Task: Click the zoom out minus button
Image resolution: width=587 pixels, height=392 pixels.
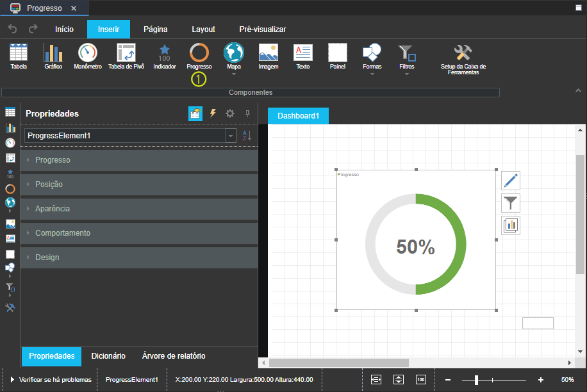Action: coord(448,380)
